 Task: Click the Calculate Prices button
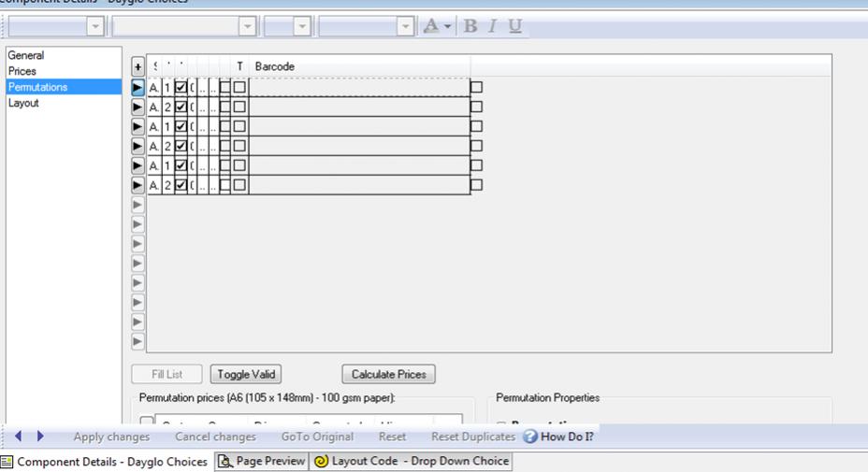coord(388,374)
